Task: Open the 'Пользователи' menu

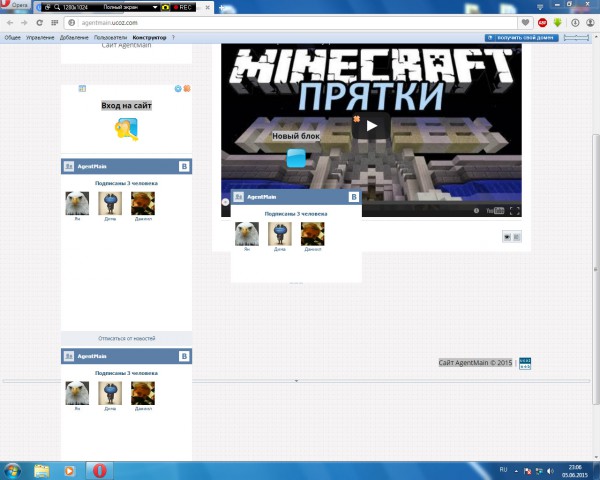Action: pos(110,38)
